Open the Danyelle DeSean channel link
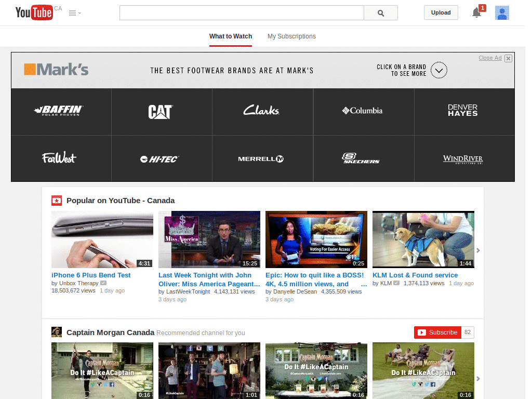The image size is (532, 399). coord(295,292)
